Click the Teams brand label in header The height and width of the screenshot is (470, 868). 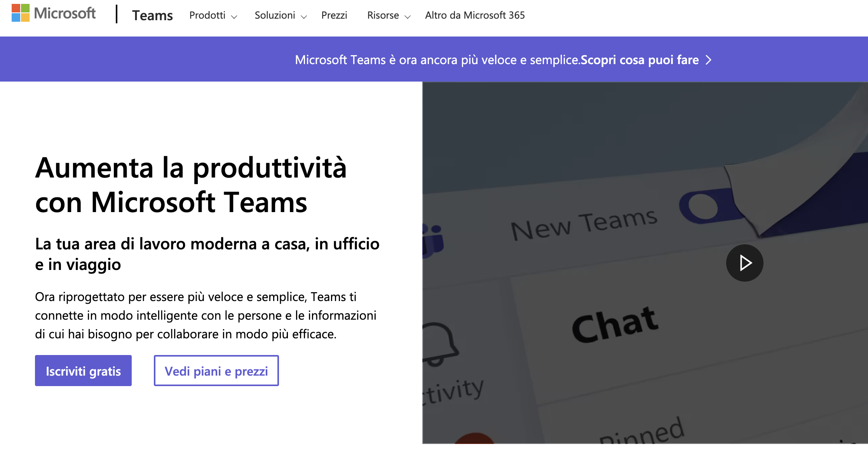[x=152, y=15]
